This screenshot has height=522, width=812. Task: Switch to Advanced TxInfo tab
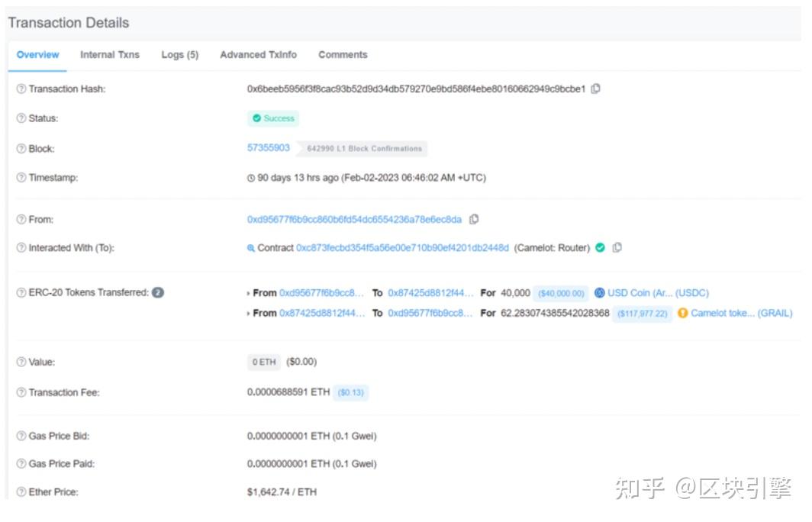pyautogui.click(x=259, y=55)
